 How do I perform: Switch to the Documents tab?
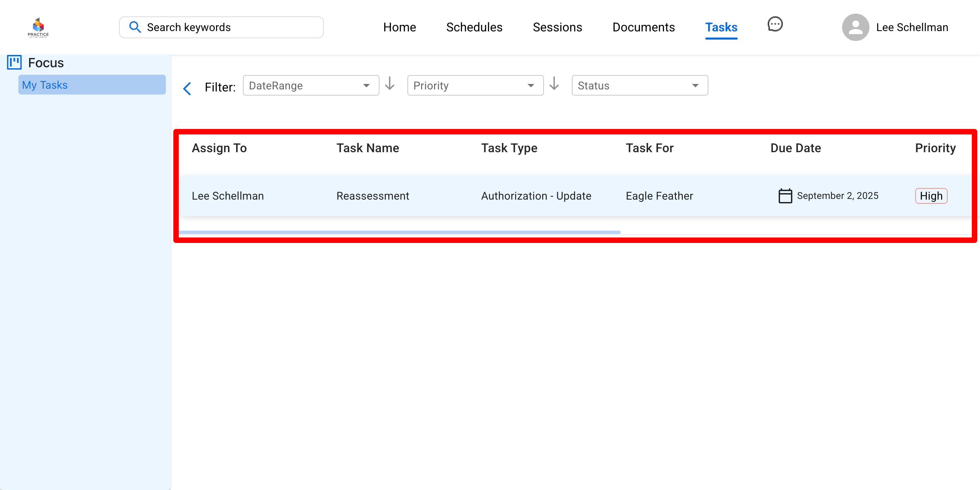pyautogui.click(x=643, y=27)
